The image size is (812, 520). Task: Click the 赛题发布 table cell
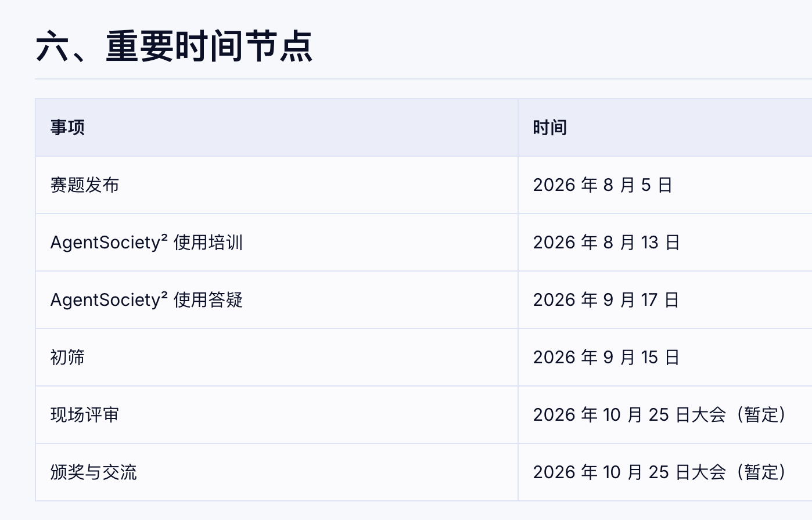coord(276,185)
